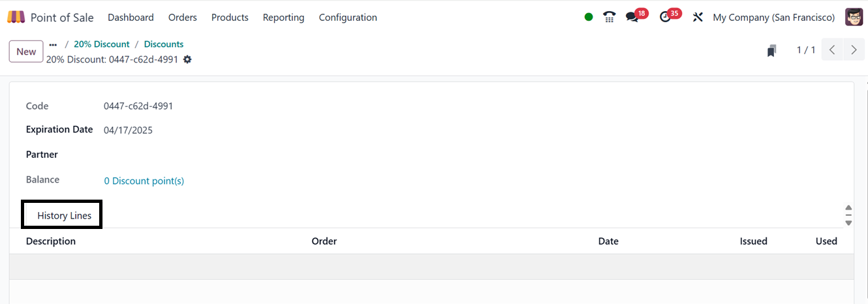Image resolution: width=868 pixels, height=304 pixels.
Task: Click the Expiration Date field value
Action: pos(129,130)
